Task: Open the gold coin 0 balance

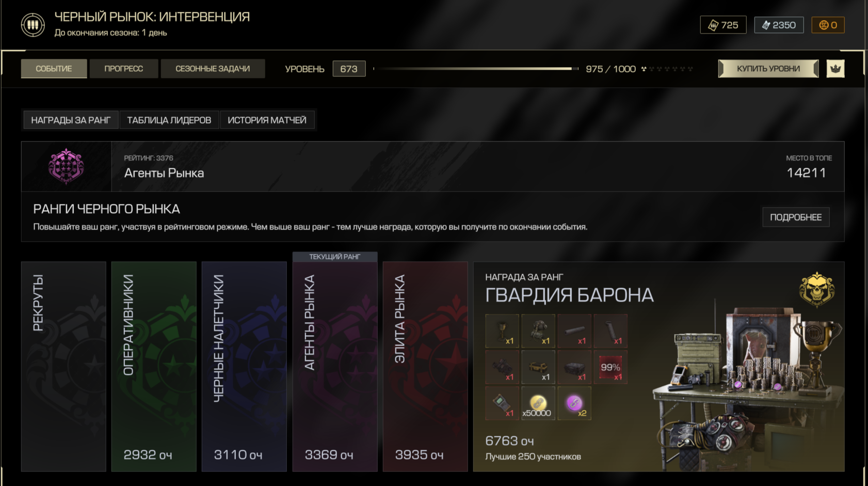Action: pos(828,25)
